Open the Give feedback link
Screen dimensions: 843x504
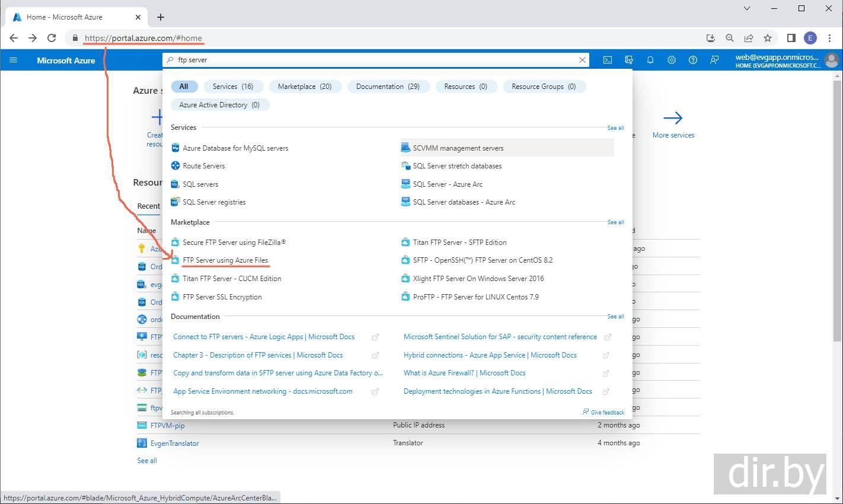pos(603,412)
